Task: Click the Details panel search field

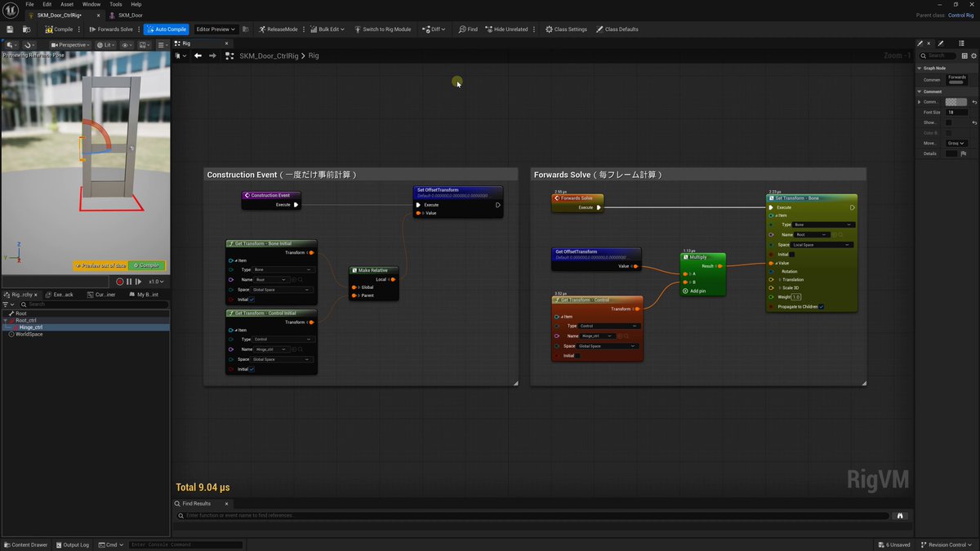Action: (936, 56)
